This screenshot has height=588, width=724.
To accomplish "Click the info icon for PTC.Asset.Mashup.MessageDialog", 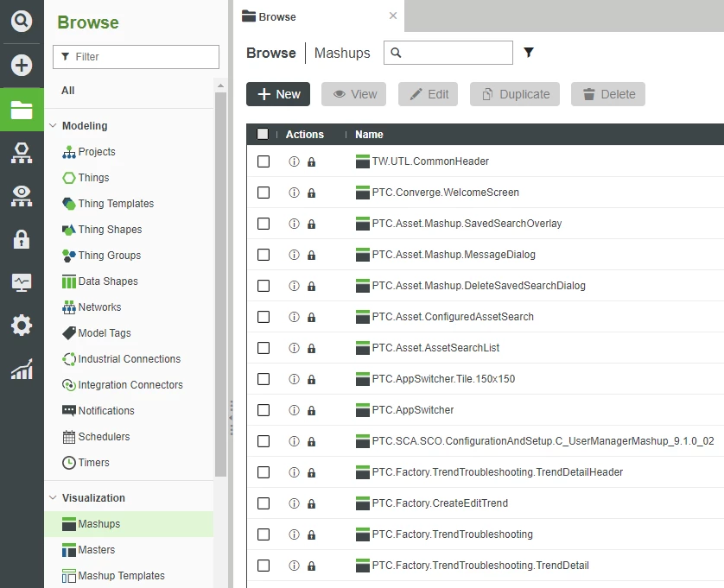I will (294, 255).
